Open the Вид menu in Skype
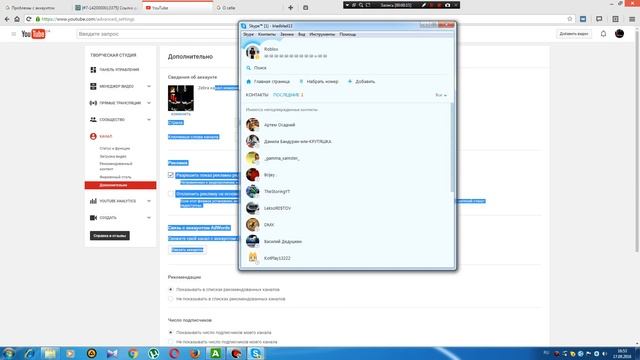The height and width of the screenshot is (360, 640). click(x=301, y=35)
